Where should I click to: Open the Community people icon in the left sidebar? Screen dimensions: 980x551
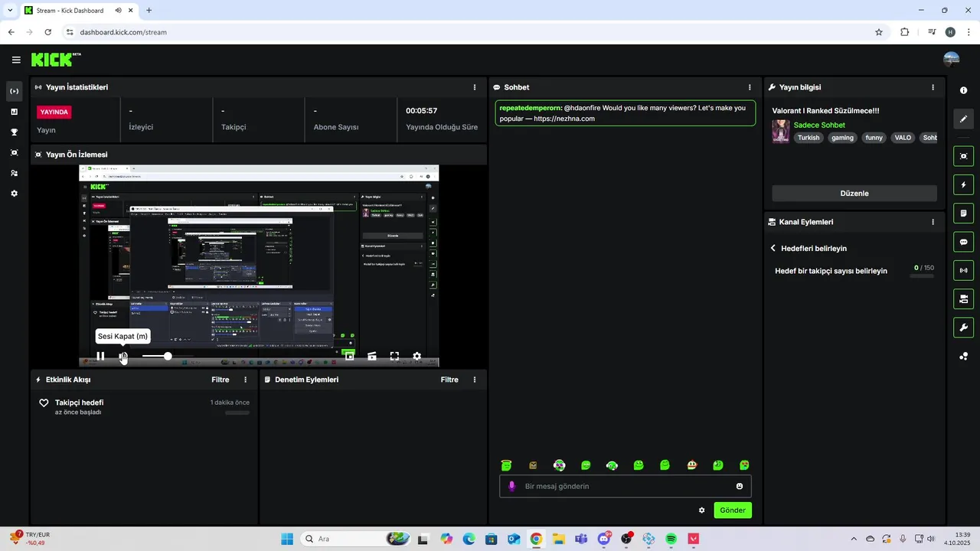pyautogui.click(x=14, y=173)
